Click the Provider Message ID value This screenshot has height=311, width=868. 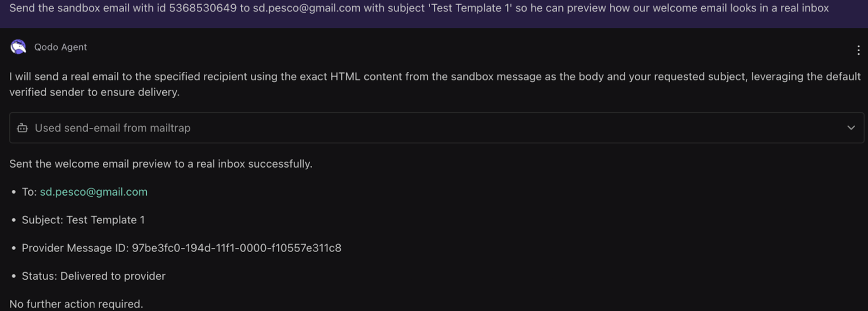coord(236,248)
